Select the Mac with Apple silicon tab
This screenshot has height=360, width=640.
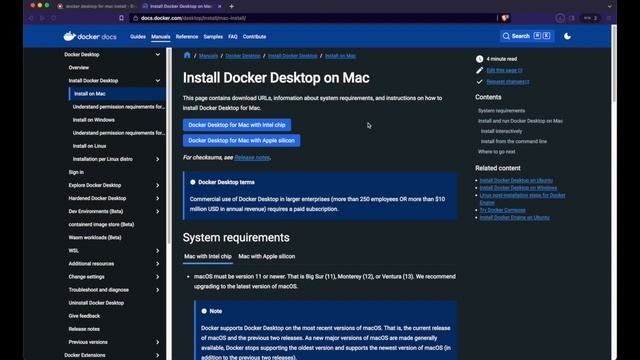pos(267,256)
